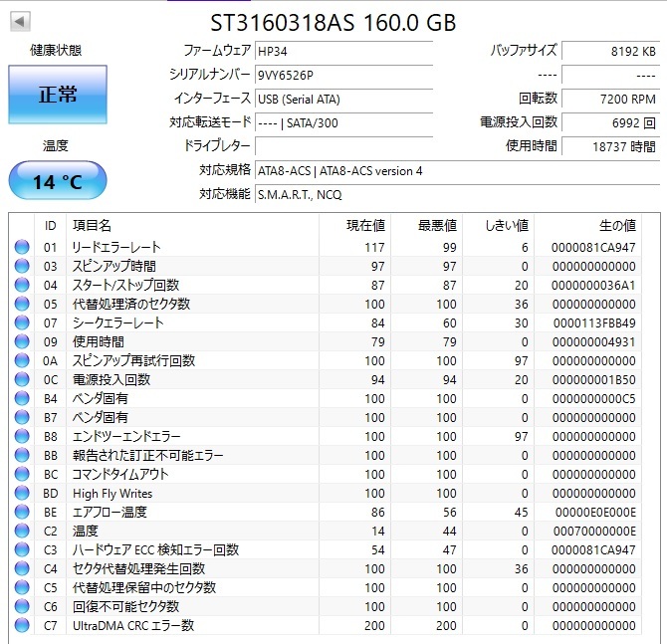This screenshot has width=667, height=644.
Task: Click the 対応機能 field S.M.A.R.T., NCQ
Action: pyautogui.click(x=457, y=194)
